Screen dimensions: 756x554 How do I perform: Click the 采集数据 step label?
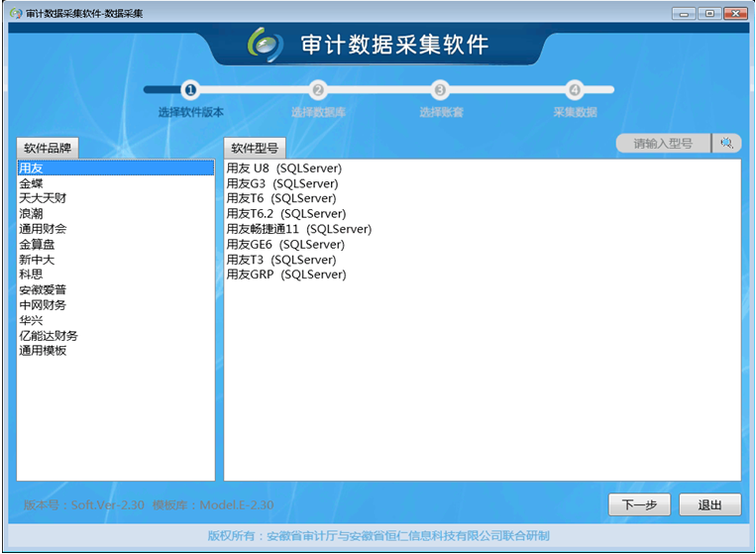click(x=575, y=112)
